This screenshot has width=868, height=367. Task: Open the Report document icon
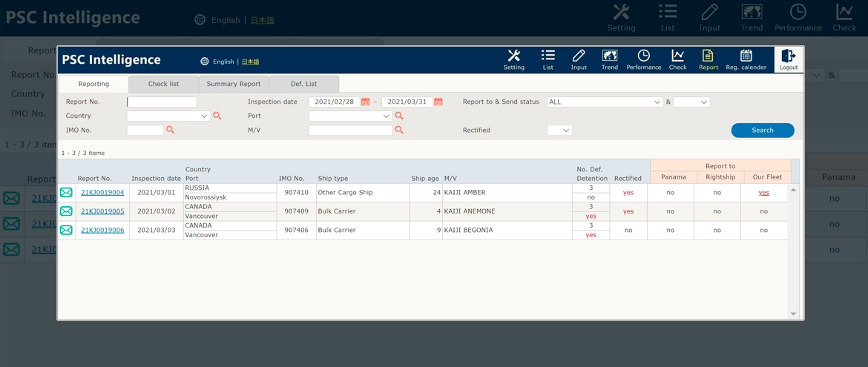point(708,56)
